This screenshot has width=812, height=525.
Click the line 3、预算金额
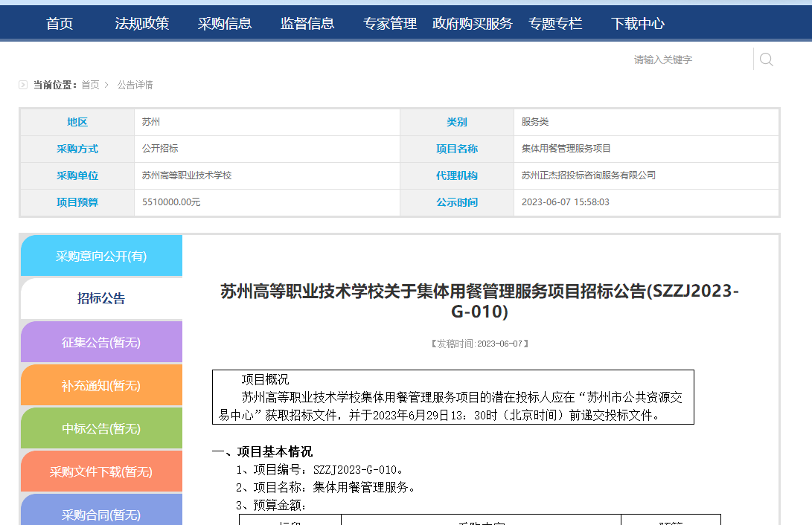point(272,506)
